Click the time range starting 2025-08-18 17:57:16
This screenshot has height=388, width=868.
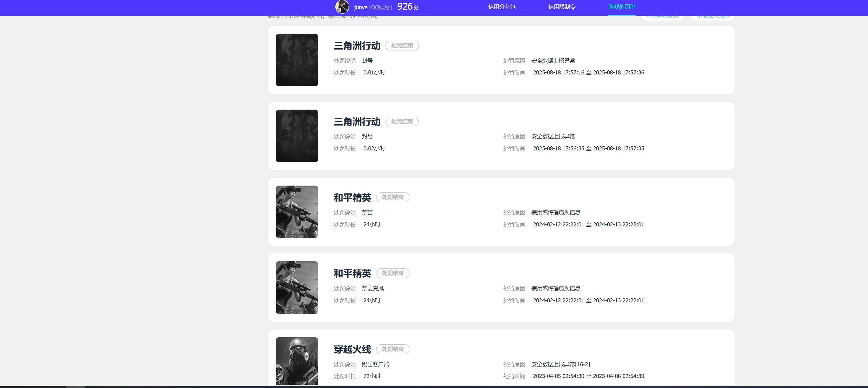(x=588, y=73)
